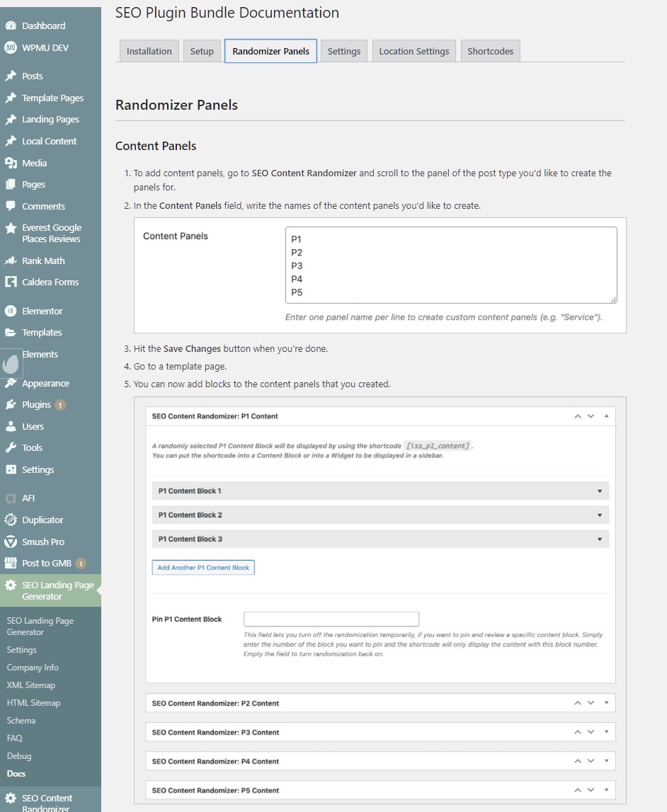Click the Post to GMB notification badge
667x812 pixels.
pyautogui.click(x=81, y=564)
